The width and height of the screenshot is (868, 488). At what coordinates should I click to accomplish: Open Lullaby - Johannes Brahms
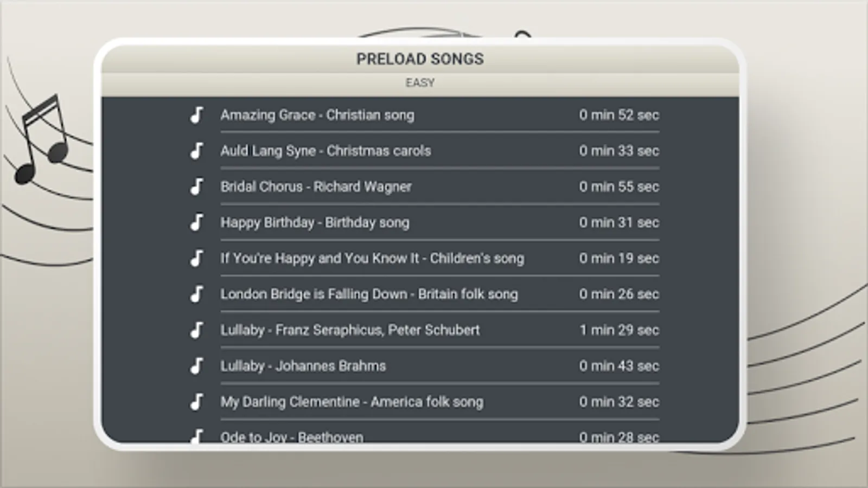(x=303, y=366)
